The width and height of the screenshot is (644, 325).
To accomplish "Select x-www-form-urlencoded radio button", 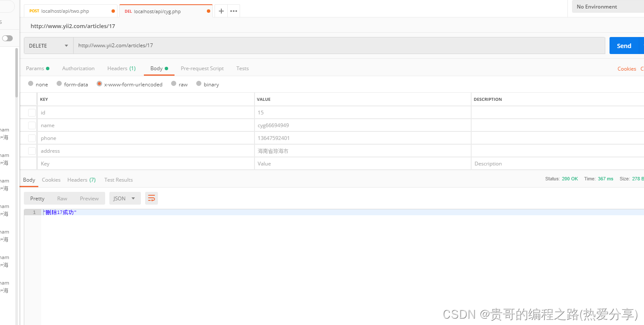I will pos(99,84).
